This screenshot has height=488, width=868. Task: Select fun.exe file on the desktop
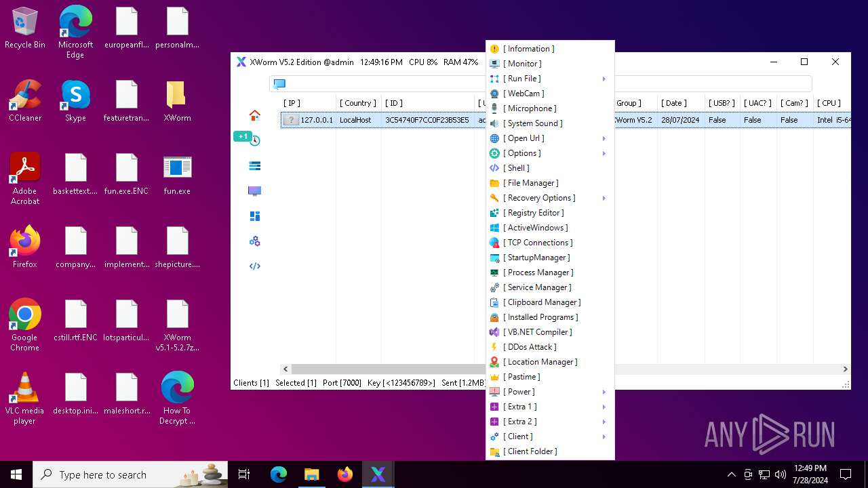click(177, 175)
